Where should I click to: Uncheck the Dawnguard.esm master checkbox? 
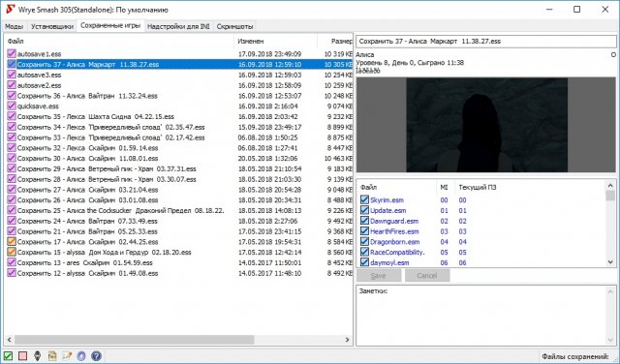364,221
